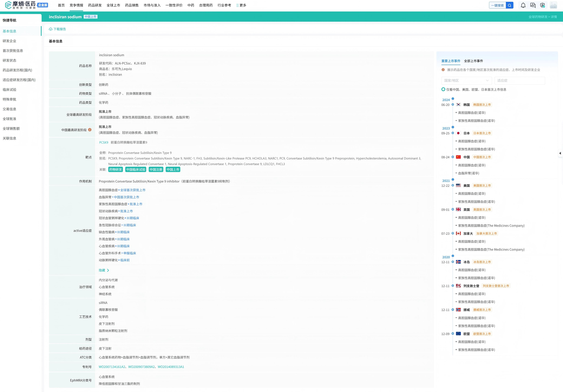
Task: Click the 中国上市 tag in the 关联 row
Action: pyautogui.click(x=173, y=170)
